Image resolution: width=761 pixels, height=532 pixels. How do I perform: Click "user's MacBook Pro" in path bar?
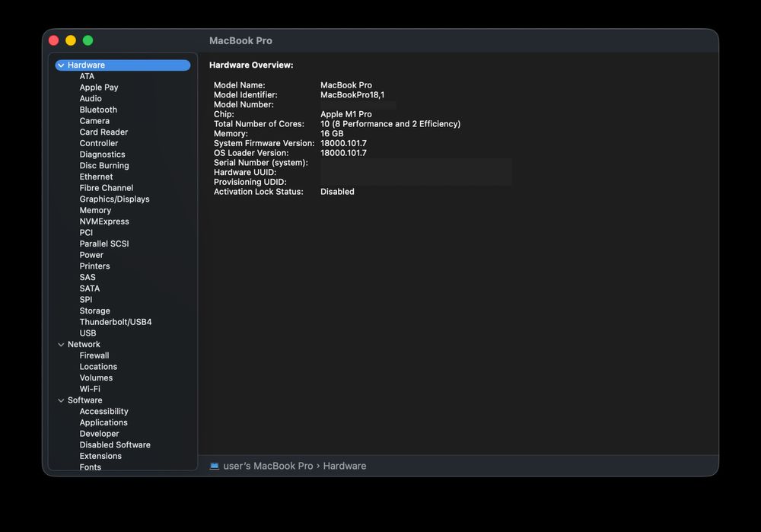pos(268,466)
